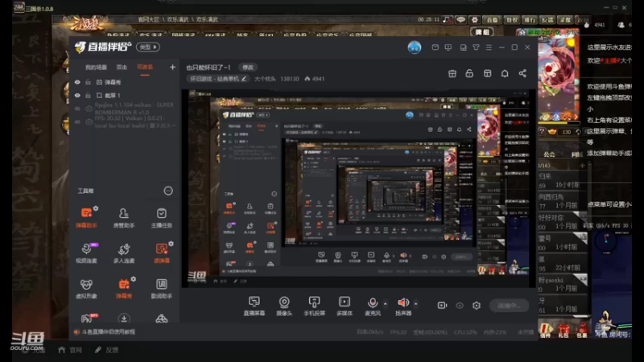Screen dimensions: 644x362
Task: Click the start streaming button in bottom bar
Action: 509,306
